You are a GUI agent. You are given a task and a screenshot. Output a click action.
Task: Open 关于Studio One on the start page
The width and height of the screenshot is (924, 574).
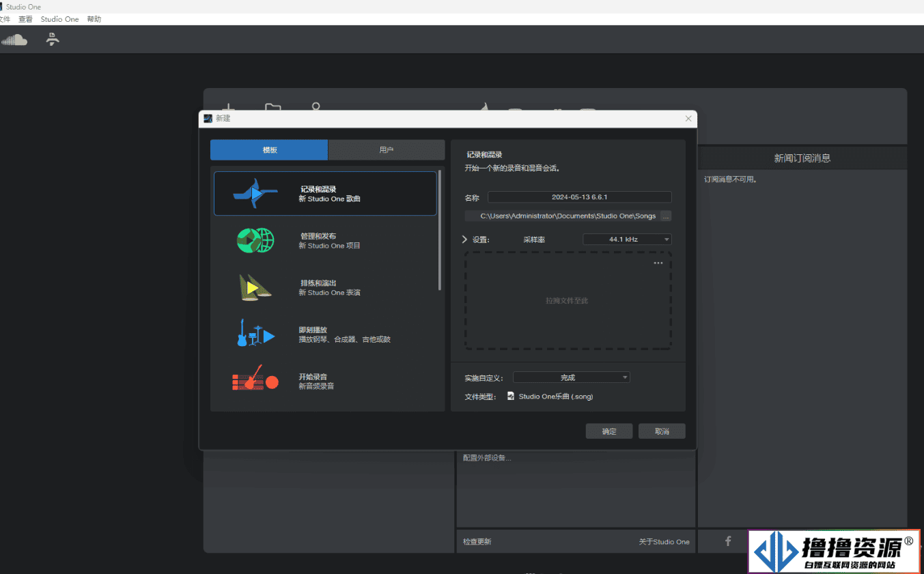pos(664,542)
